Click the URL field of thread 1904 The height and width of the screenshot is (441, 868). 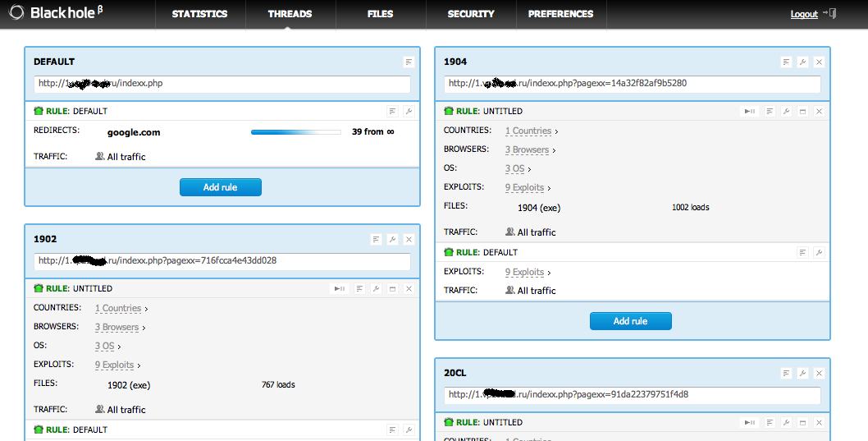632,84
